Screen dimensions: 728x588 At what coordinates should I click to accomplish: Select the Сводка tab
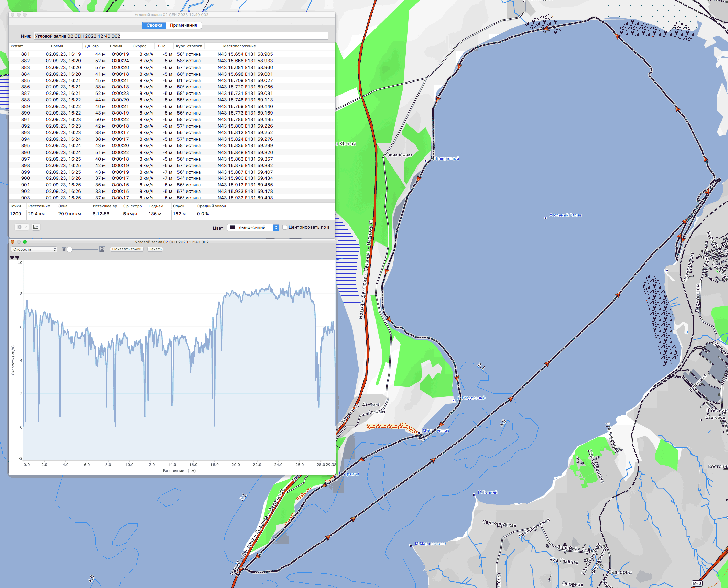pos(154,25)
